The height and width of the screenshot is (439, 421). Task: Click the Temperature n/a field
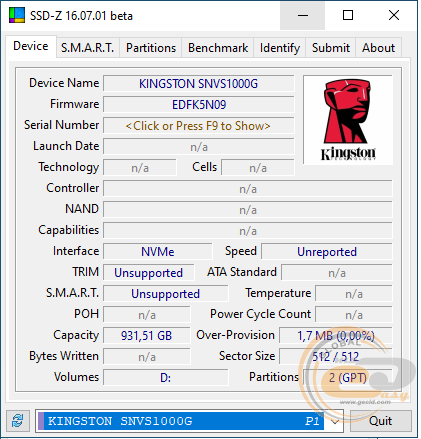(x=354, y=294)
